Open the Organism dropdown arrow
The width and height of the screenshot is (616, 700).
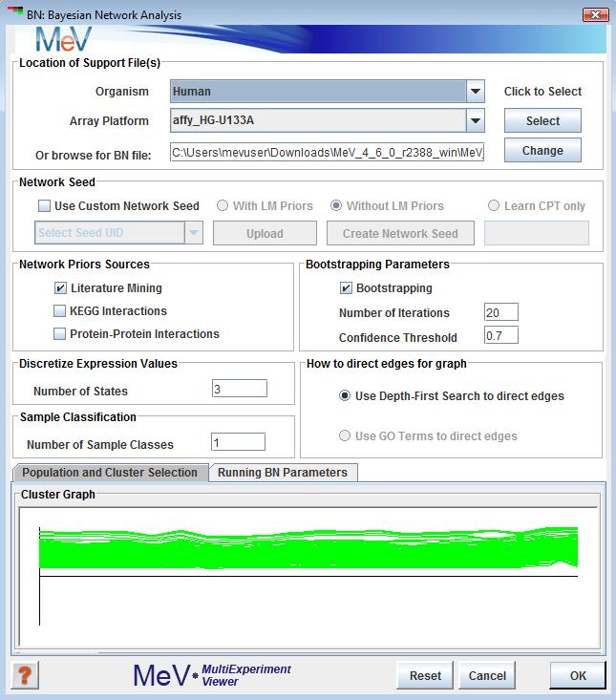[x=476, y=92]
